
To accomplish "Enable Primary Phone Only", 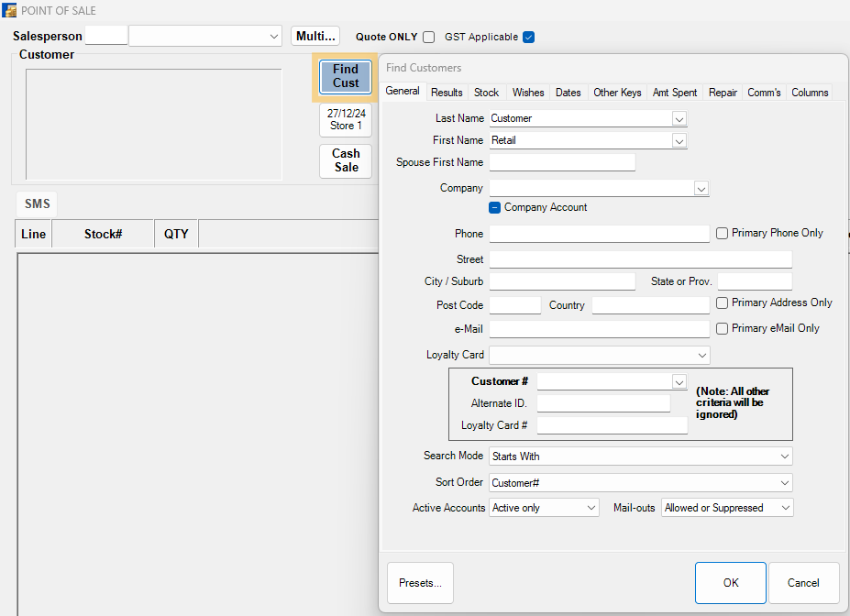I will [x=722, y=233].
